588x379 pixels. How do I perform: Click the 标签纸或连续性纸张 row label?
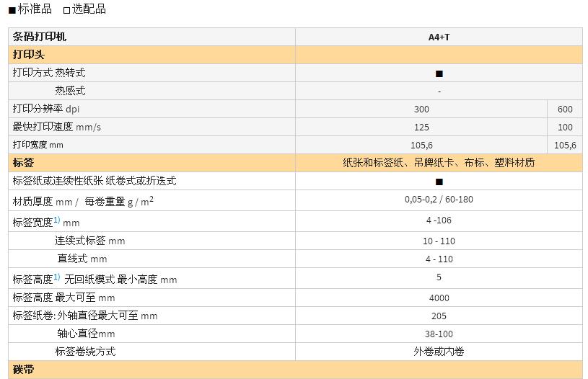click(94, 181)
